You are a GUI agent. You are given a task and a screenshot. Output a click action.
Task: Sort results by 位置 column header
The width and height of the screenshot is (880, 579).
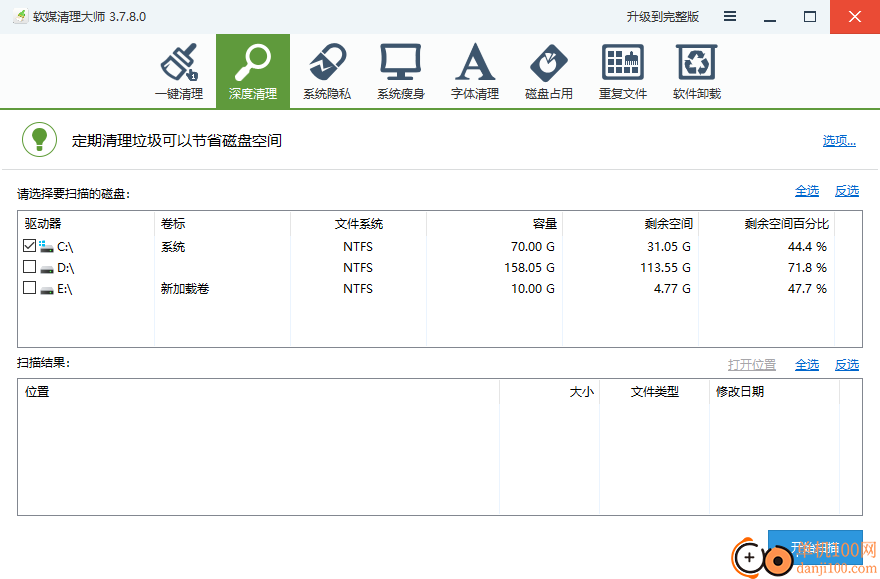[259, 392]
